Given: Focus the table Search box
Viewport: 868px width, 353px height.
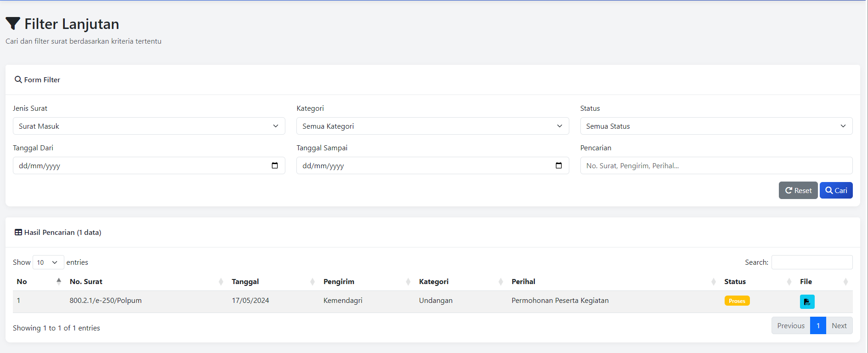Looking at the screenshot, I should (x=812, y=262).
